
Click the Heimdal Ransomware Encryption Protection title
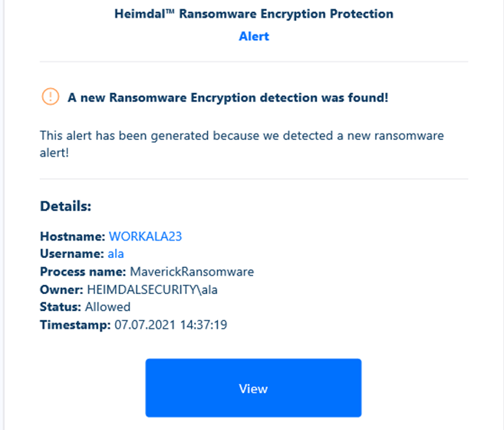[x=254, y=14]
